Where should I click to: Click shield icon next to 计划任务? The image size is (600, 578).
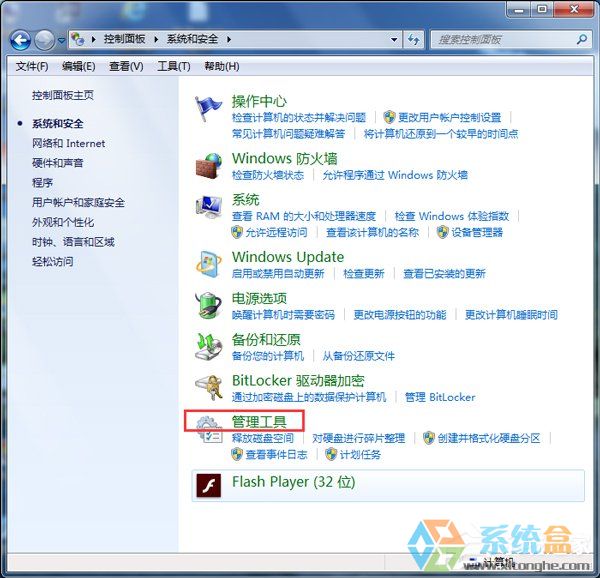(x=331, y=454)
